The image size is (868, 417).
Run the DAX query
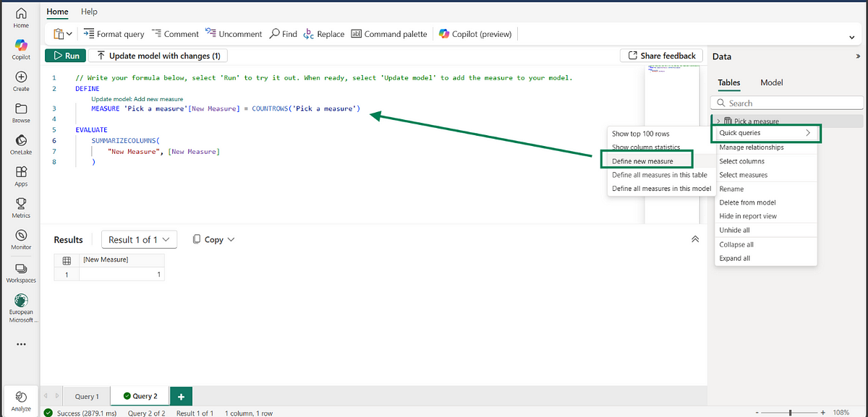(65, 56)
